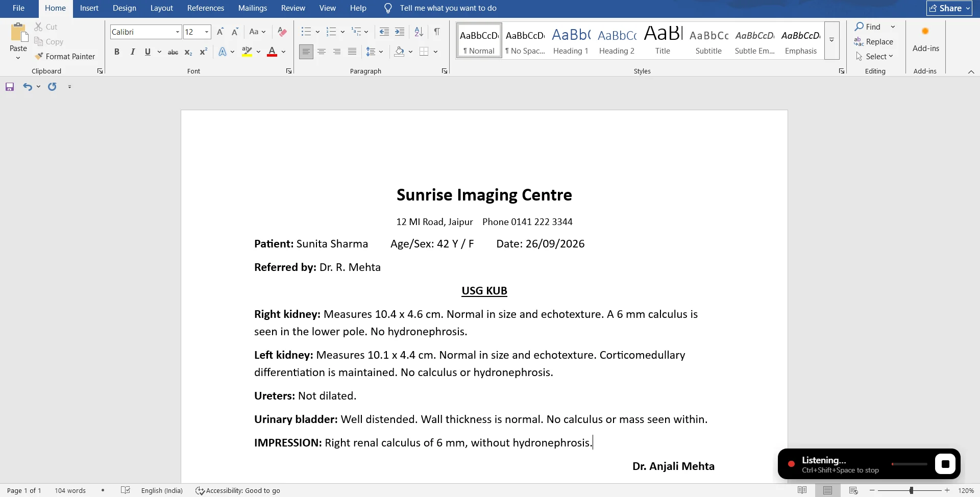Click the Align Right icon
The image size is (980, 497).
click(337, 52)
